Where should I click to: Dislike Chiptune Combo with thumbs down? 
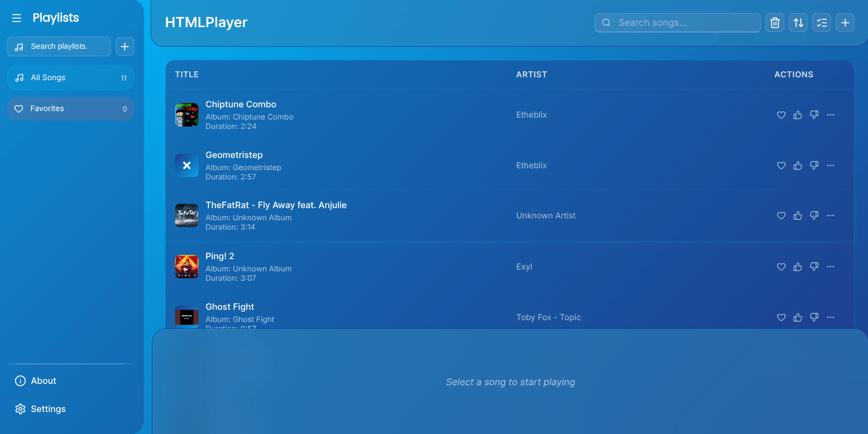tap(814, 115)
